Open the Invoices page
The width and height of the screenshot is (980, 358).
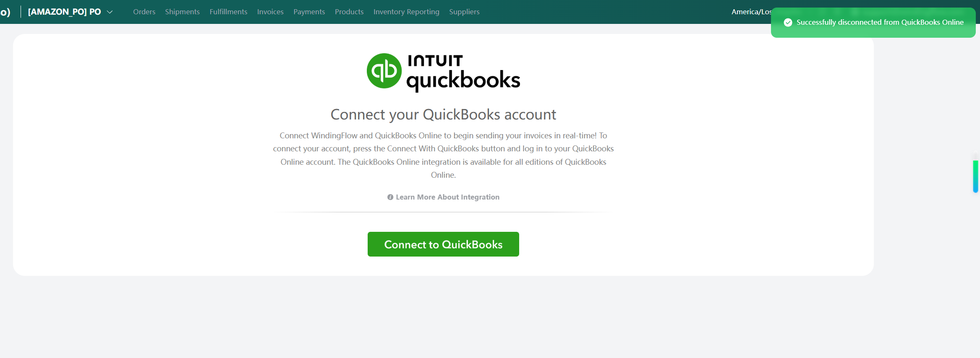click(270, 12)
